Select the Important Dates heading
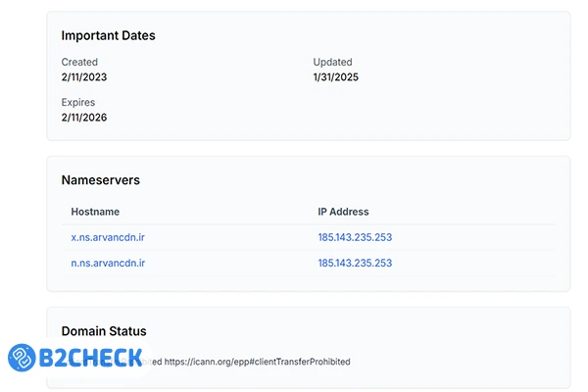The width and height of the screenshot is (588, 392). point(108,35)
